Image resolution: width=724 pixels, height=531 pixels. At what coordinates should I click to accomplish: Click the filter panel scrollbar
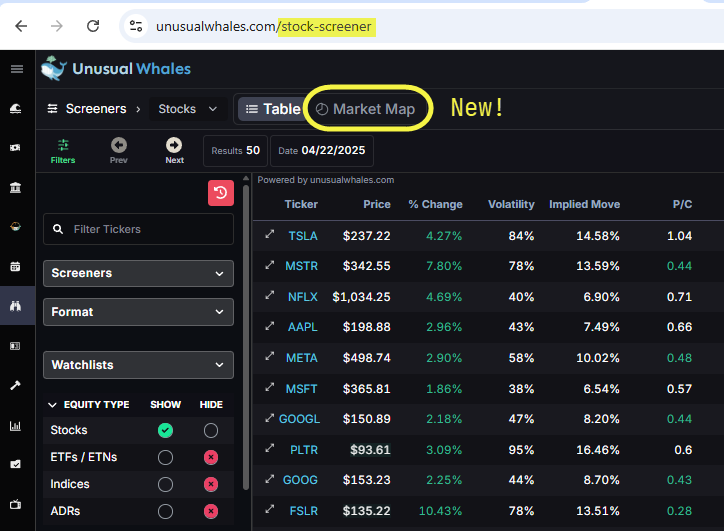point(246,337)
